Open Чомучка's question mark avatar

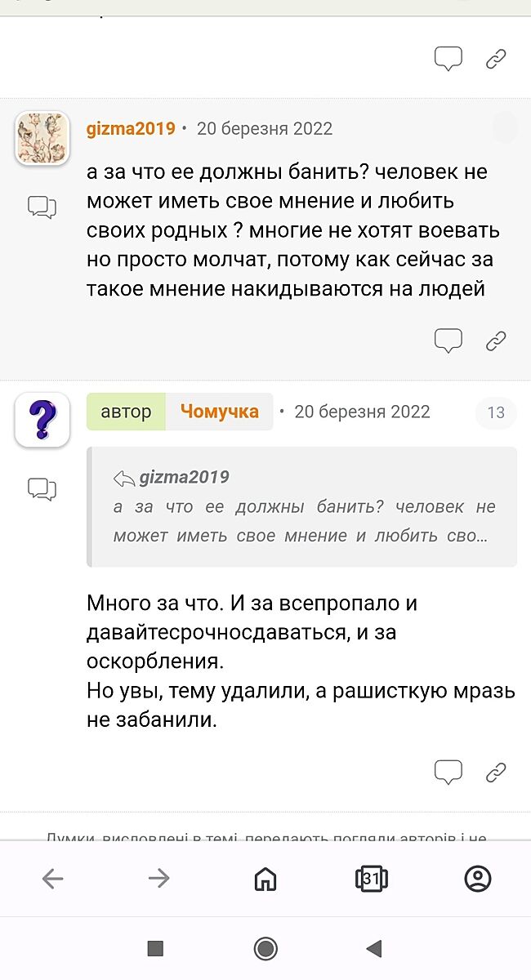pos(42,420)
